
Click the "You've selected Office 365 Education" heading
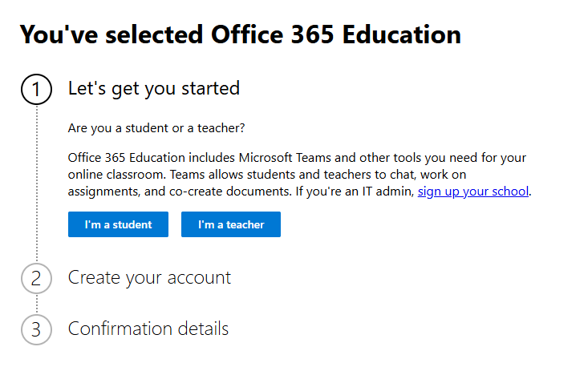[241, 34]
